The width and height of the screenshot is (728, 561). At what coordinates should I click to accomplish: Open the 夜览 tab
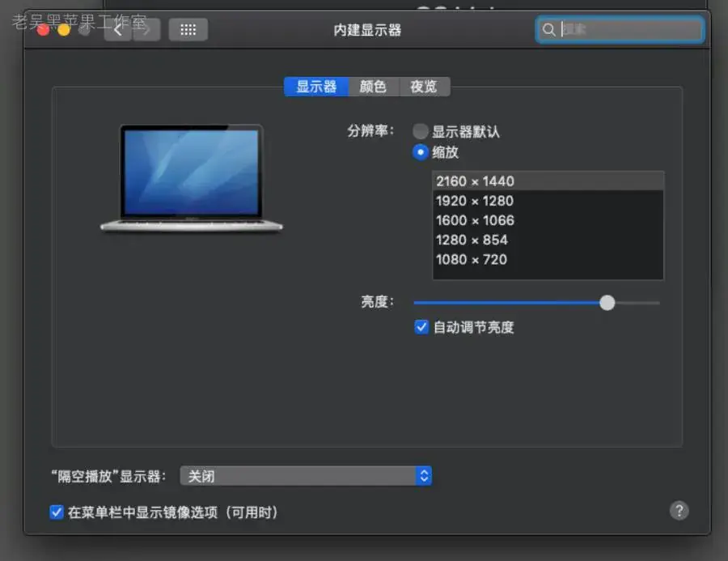pos(424,87)
